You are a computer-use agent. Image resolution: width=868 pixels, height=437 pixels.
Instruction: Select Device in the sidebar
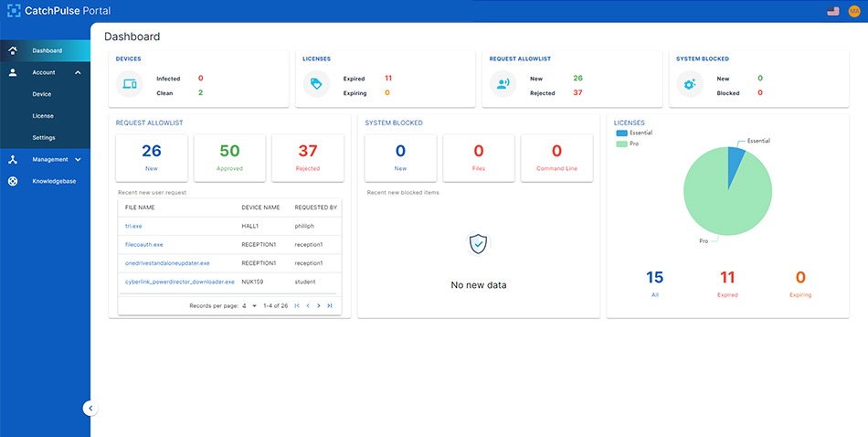tap(42, 94)
